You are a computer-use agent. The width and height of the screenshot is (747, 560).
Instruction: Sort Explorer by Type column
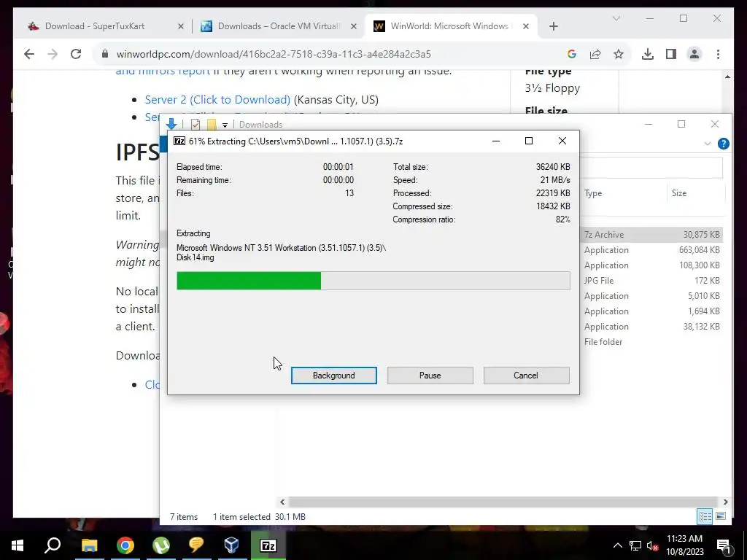[x=593, y=193]
